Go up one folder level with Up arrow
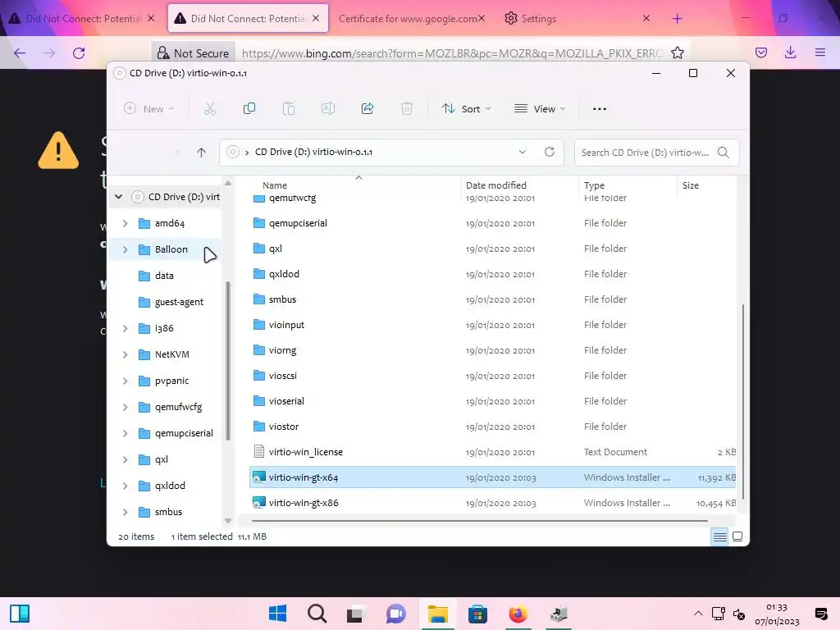 pos(202,153)
